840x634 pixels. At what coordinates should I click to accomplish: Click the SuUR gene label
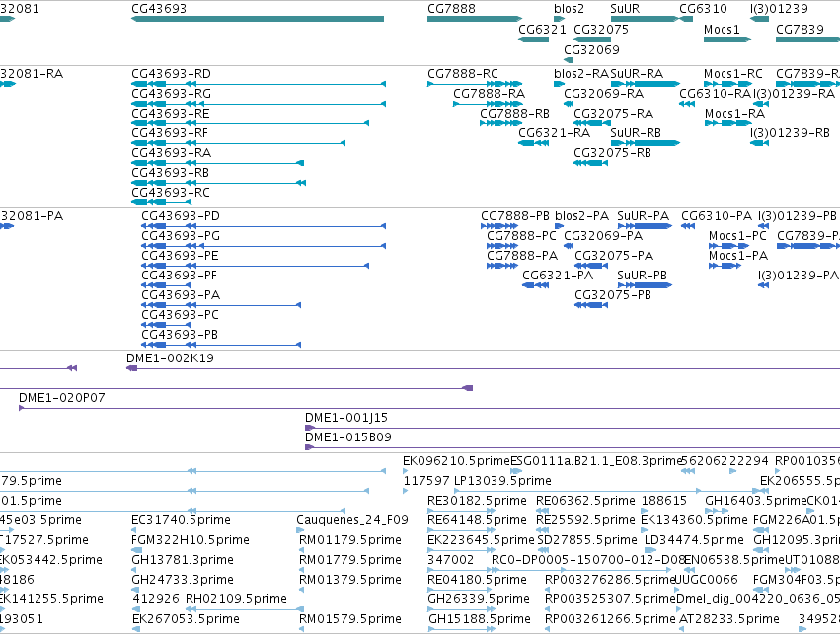tap(625, 9)
